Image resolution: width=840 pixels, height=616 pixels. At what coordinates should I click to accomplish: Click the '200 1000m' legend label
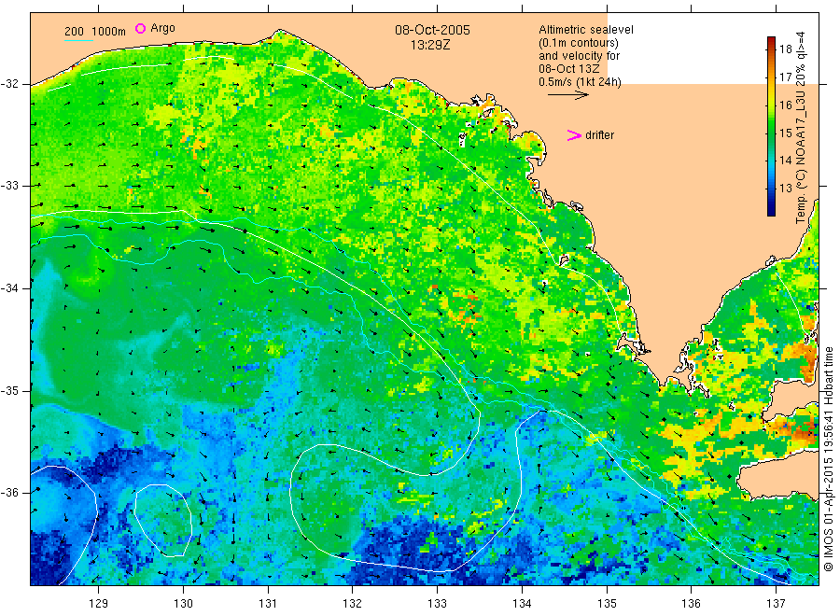pos(95,32)
